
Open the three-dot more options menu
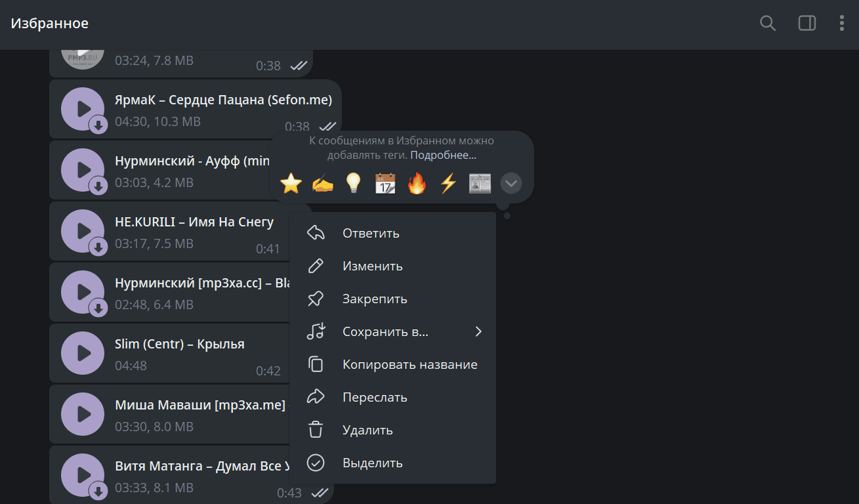[842, 24]
